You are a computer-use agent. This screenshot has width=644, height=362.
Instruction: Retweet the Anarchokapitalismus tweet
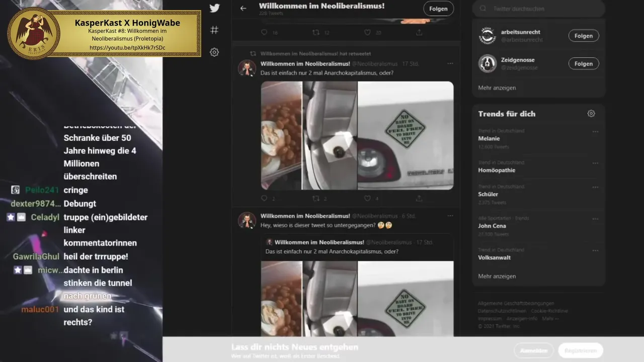(316, 199)
